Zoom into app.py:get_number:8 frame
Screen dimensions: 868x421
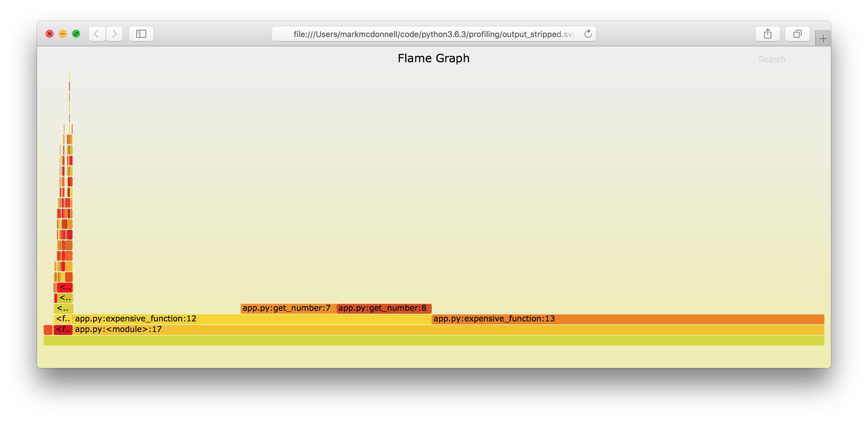point(384,308)
